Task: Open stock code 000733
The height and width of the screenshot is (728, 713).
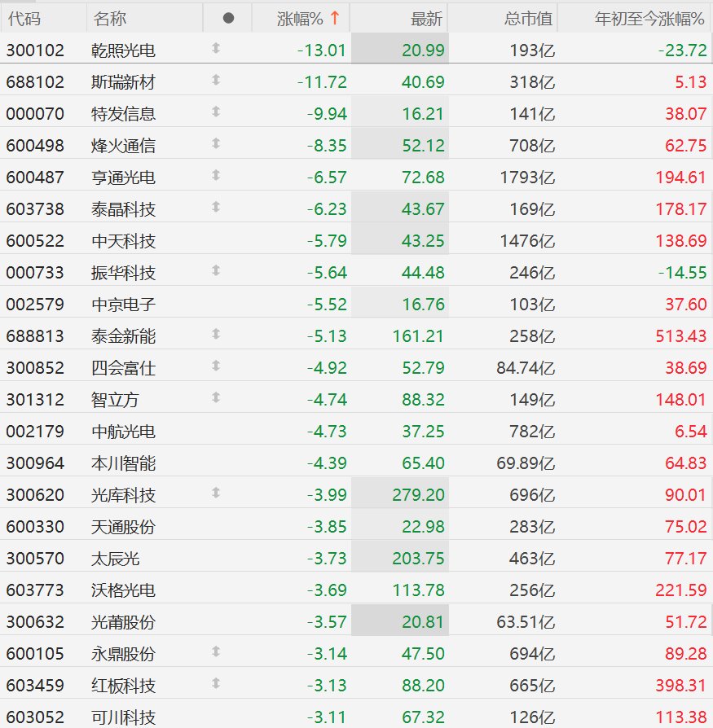Action: coord(35,273)
